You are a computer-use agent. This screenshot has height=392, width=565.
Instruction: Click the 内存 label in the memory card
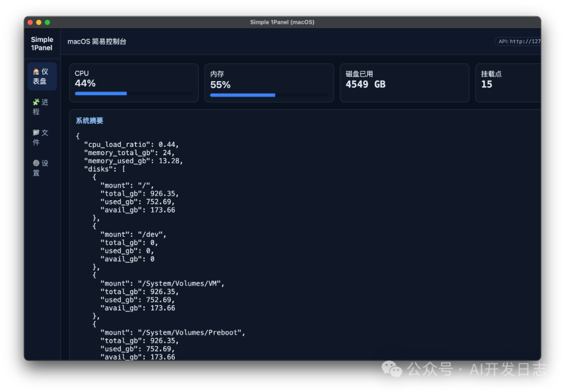pyautogui.click(x=217, y=74)
